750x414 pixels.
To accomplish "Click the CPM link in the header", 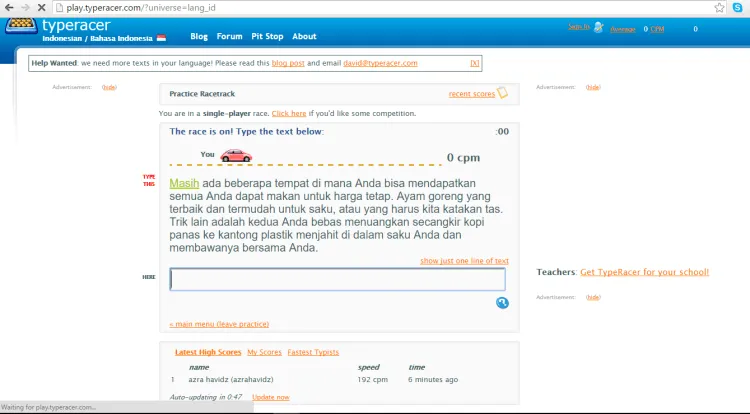I will (657, 29).
